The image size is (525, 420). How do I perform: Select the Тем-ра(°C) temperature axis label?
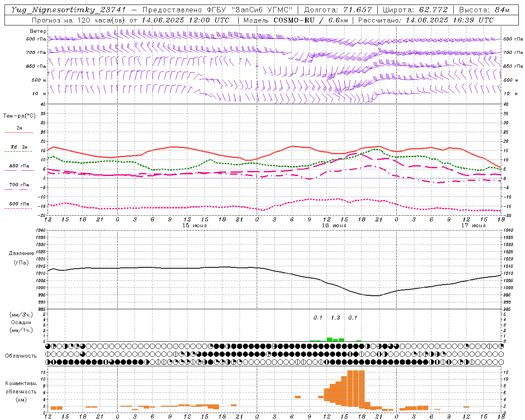pos(19,116)
